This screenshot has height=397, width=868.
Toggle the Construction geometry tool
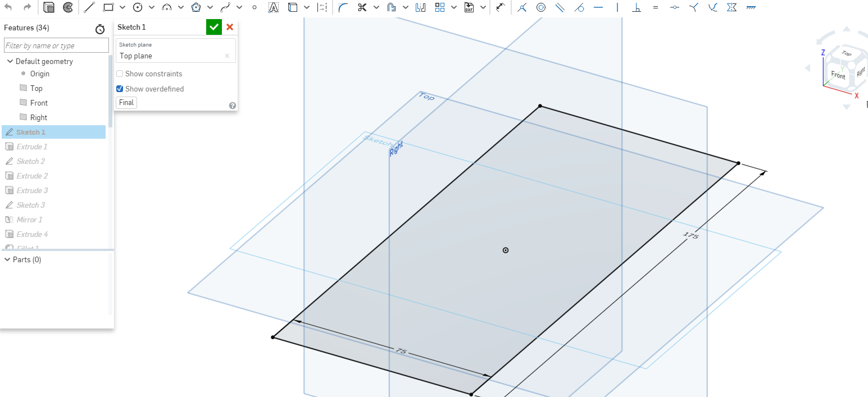pos(322,7)
